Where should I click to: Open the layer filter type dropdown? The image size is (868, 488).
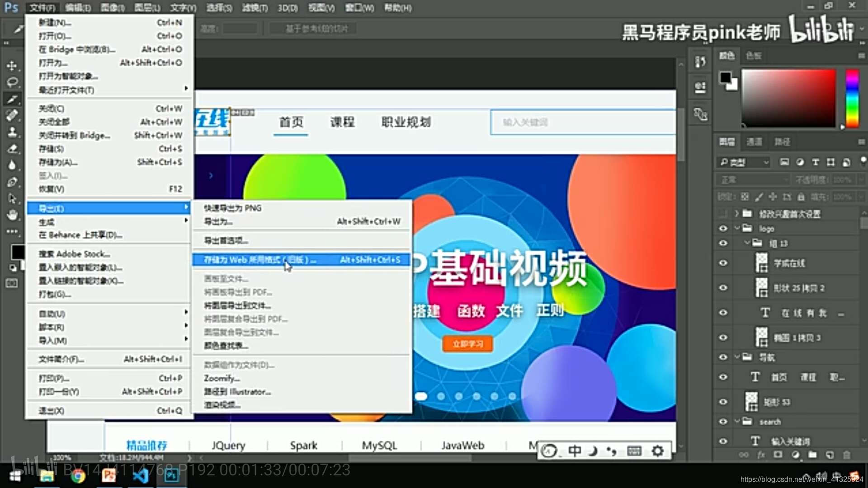coord(745,162)
